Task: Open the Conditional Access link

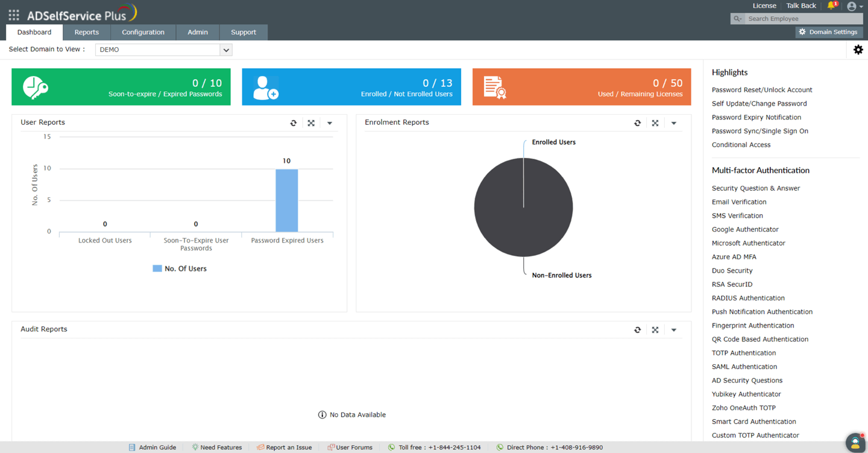Action: pyautogui.click(x=741, y=145)
